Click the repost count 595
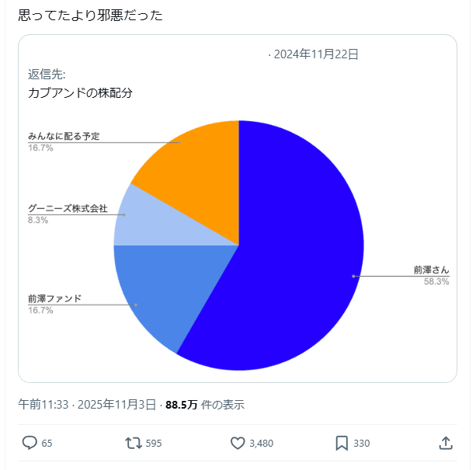This screenshot has width=476, height=470. [154, 444]
